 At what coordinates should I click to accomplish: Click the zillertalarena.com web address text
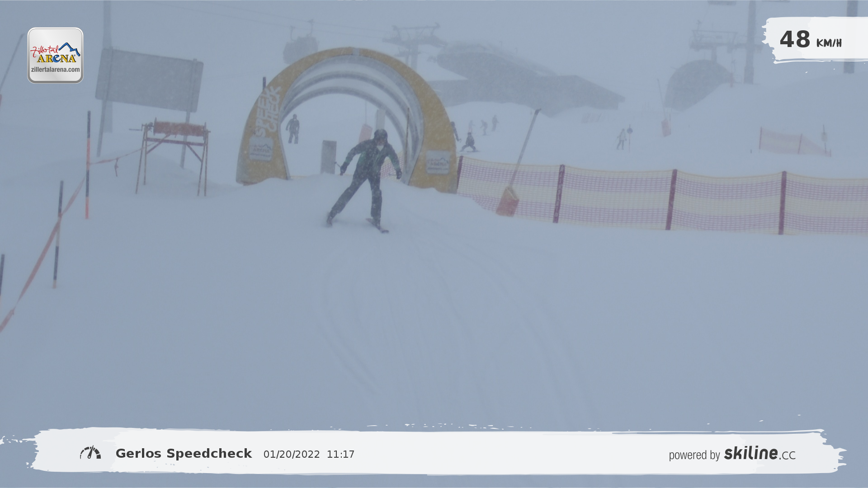(x=55, y=70)
